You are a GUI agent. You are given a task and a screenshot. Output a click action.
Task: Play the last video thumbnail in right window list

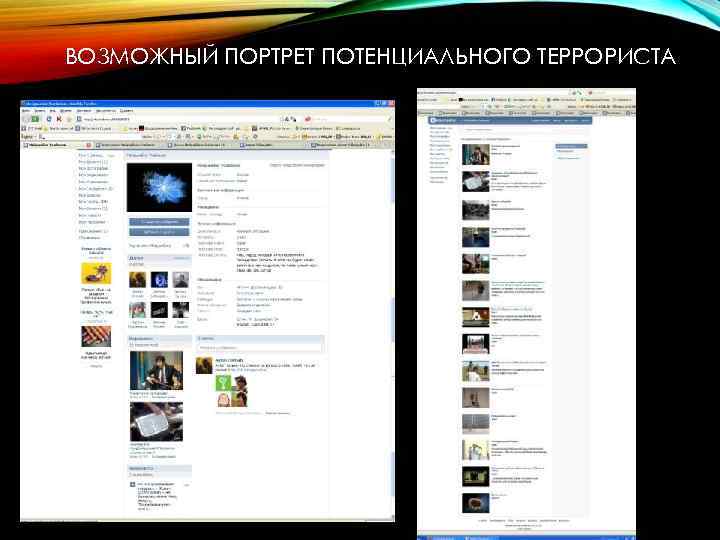[476, 504]
